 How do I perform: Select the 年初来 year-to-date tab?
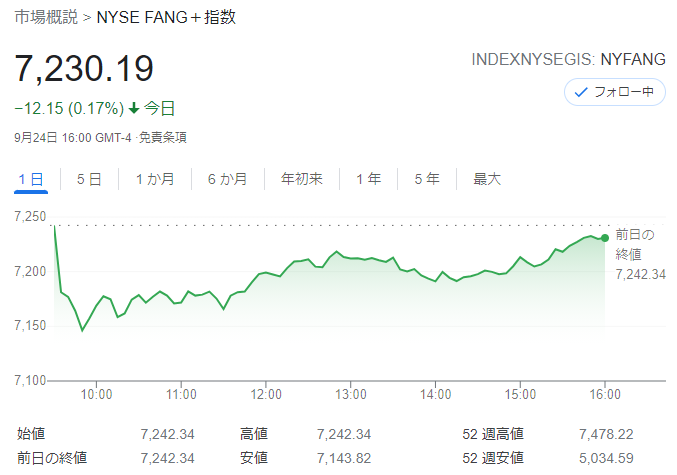[302, 179]
